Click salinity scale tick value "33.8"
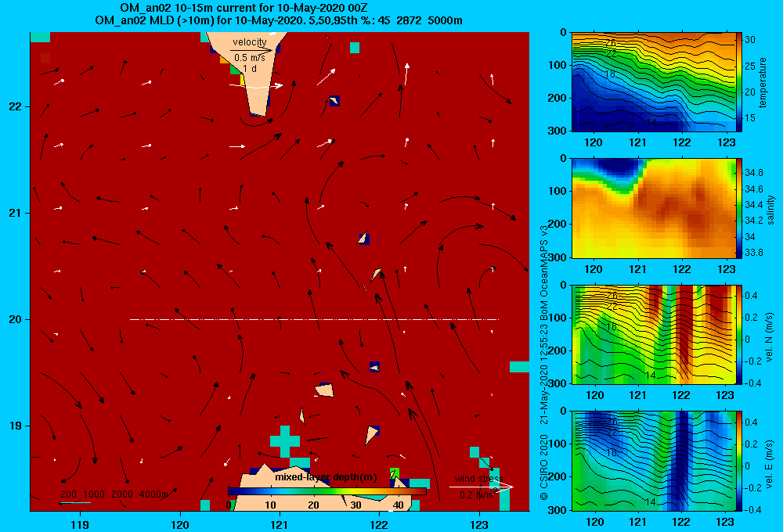Viewport: 783px width, 532px height. [753, 253]
